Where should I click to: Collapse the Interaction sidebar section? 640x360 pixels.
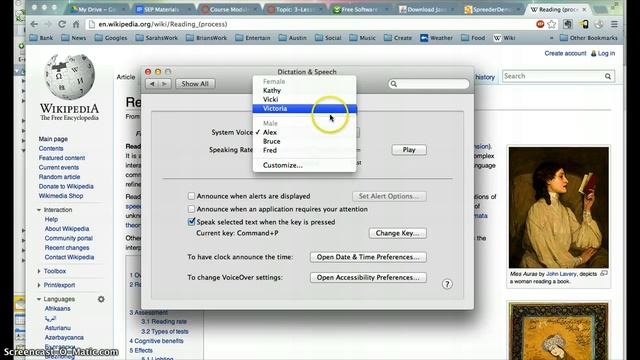point(39,210)
